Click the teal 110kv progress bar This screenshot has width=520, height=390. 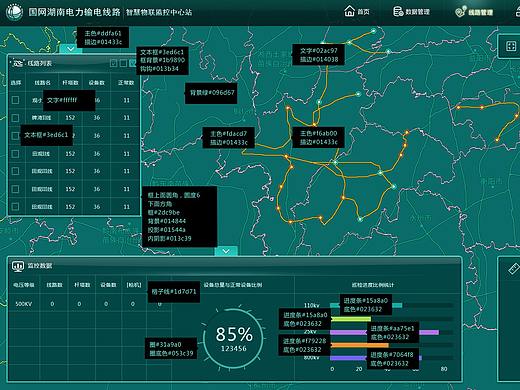pyautogui.click(x=366, y=305)
